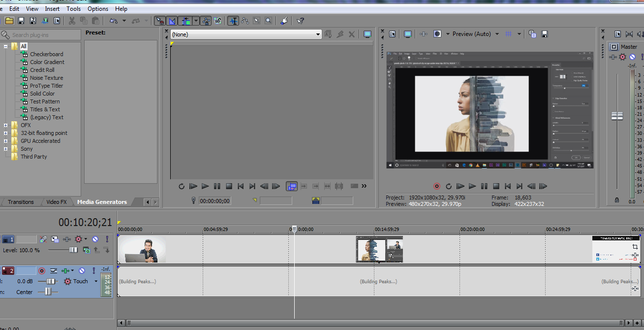Click the double-exposure clip thumbnail on timeline
Screen dimensions: 644x330
[379, 249]
